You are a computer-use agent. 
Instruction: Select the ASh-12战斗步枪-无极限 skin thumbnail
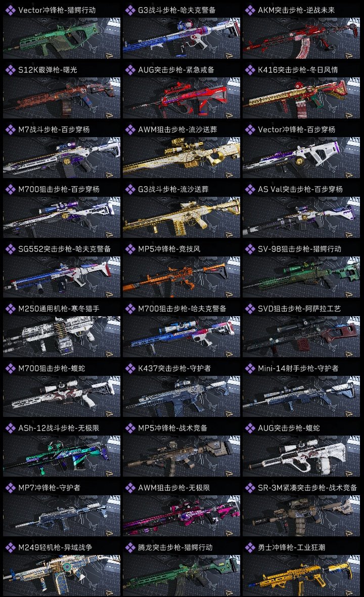(62, 455)
